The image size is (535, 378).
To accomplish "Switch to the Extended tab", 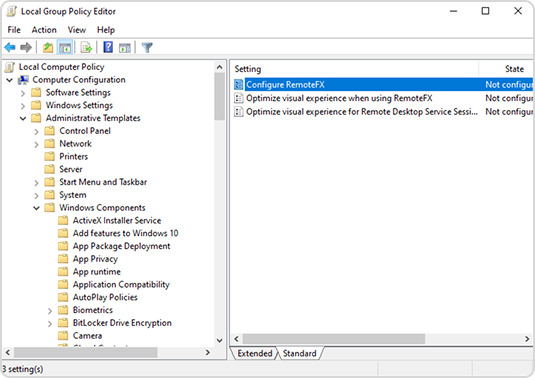I will [255, 353].
